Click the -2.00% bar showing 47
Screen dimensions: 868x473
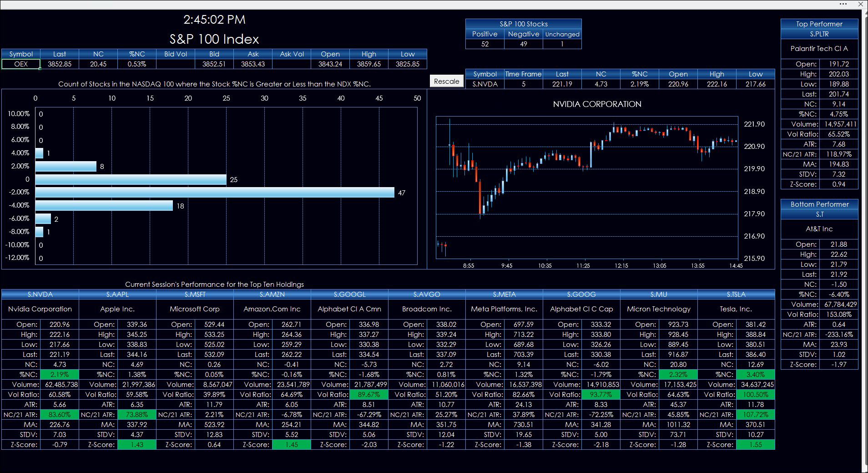215,193
